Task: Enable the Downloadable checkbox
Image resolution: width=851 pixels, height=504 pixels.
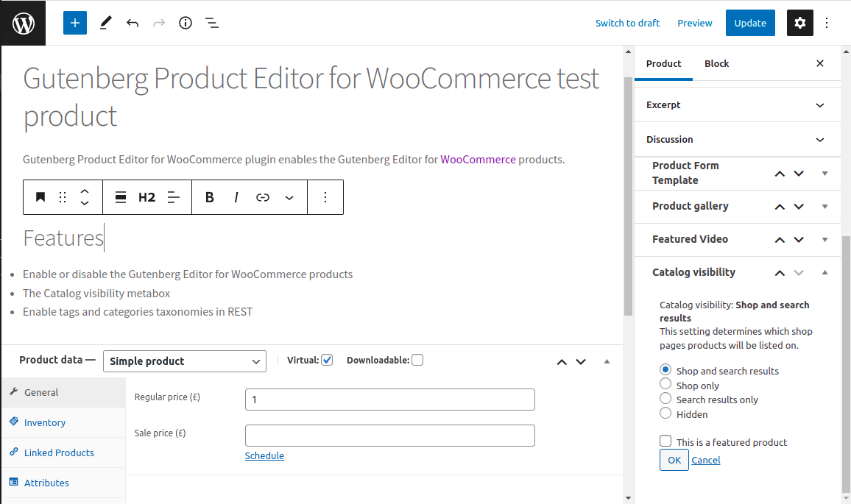Action: pyautogui.click(x=417, y=361)
